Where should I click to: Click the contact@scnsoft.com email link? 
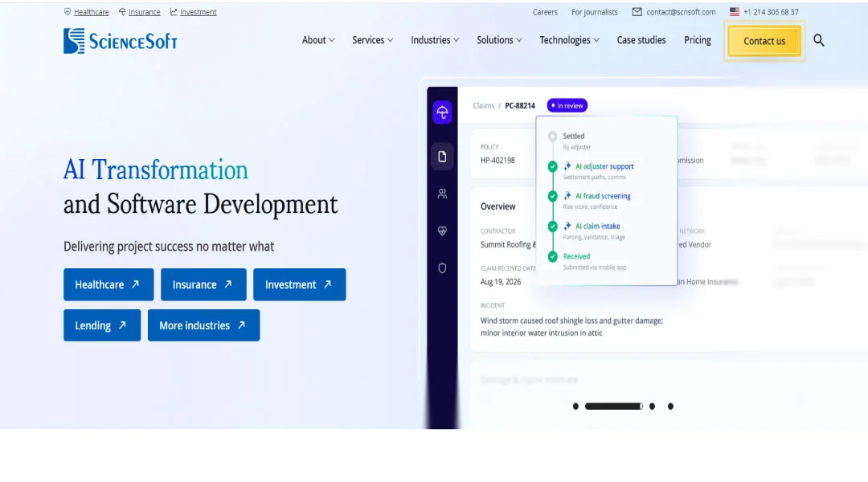[x=681, y=11]
